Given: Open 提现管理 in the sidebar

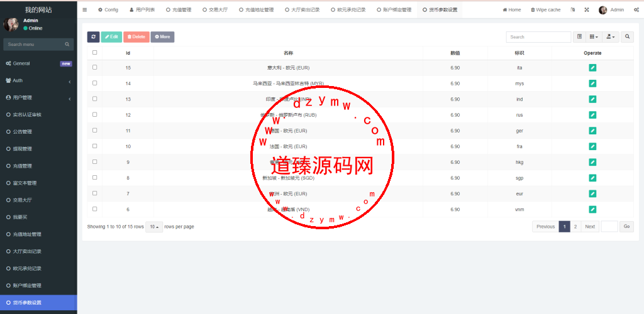Looking at the screenshot, I should pos(38,149).
